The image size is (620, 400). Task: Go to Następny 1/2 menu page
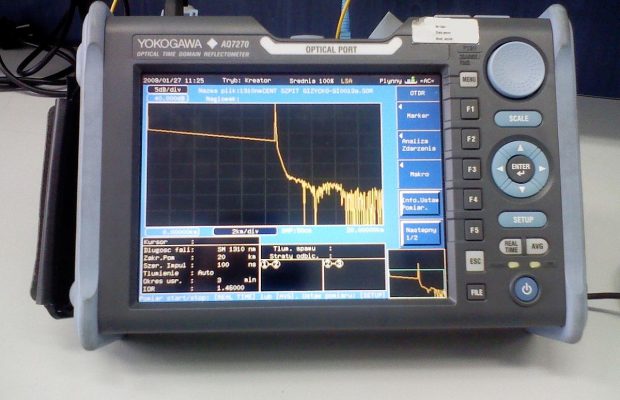pos(418,231)
